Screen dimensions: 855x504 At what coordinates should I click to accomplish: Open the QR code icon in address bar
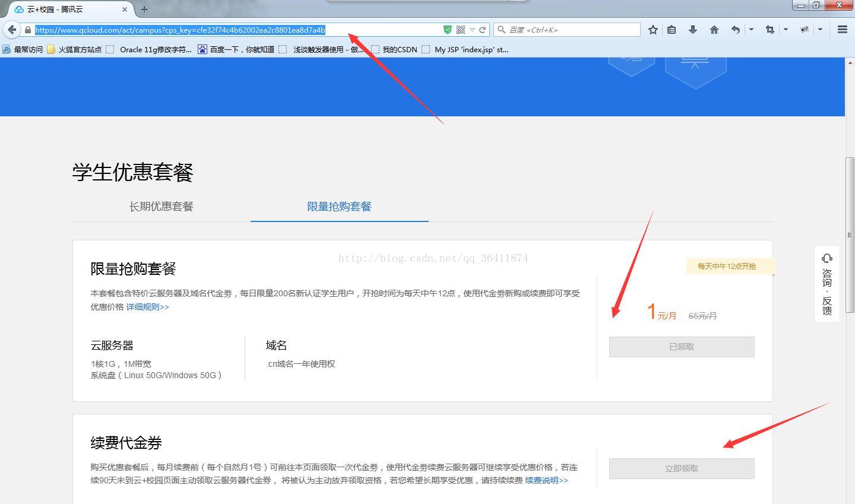click(460, 30)
